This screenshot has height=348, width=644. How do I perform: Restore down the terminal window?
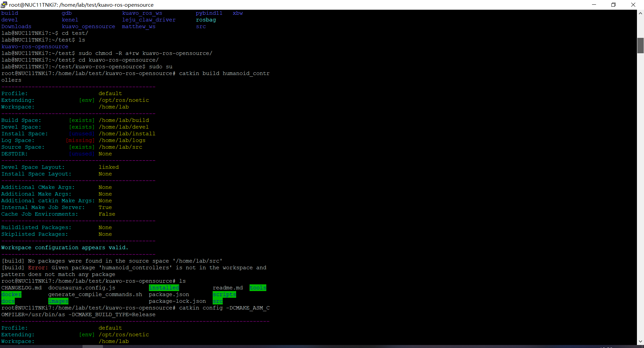pos(613,5)
